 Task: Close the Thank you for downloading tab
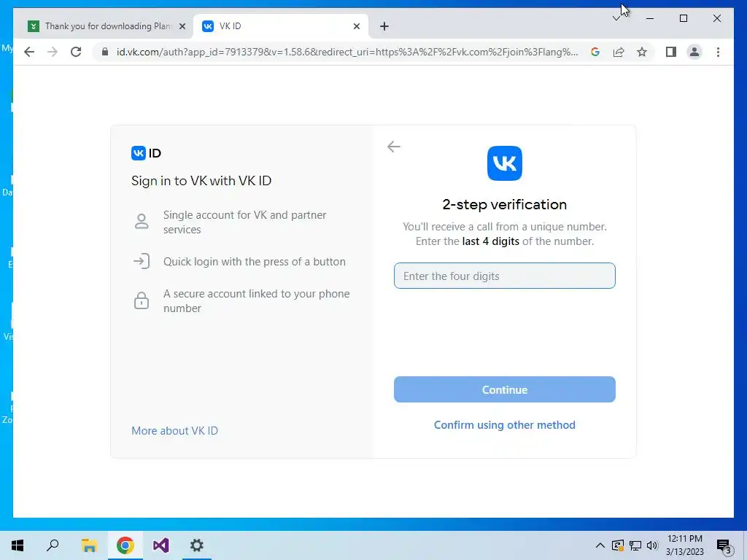coord(182,26)
